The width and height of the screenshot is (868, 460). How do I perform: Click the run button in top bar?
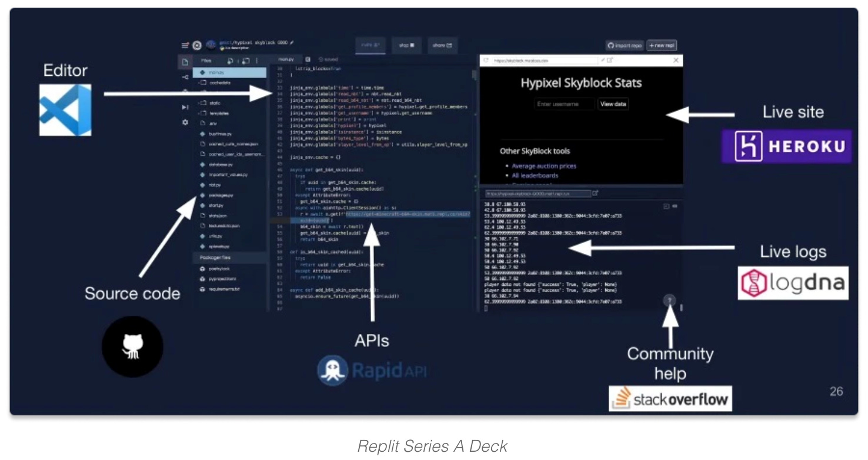[x=370, y=45]
